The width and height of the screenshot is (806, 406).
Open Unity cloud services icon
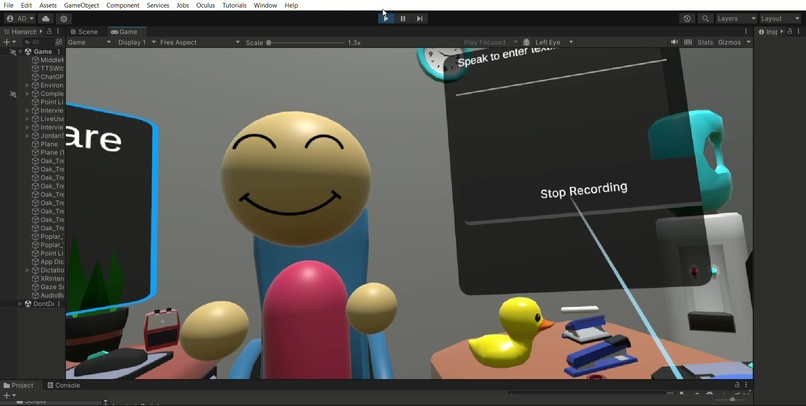click(46, 19)
